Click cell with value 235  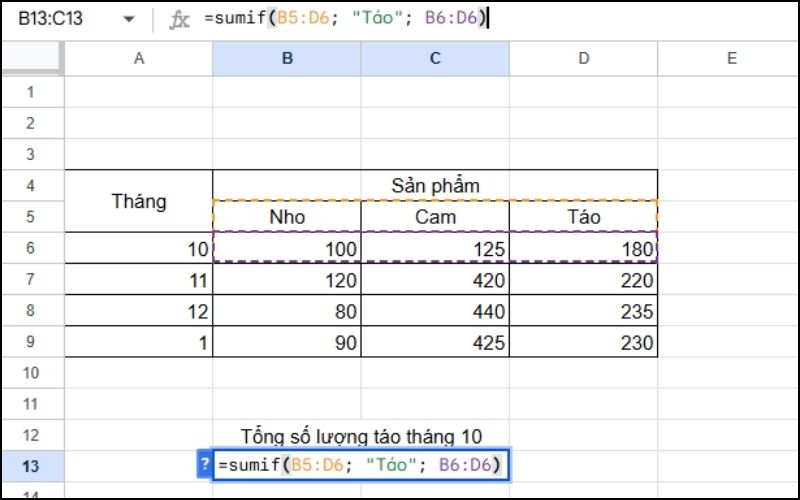[583, 311]
